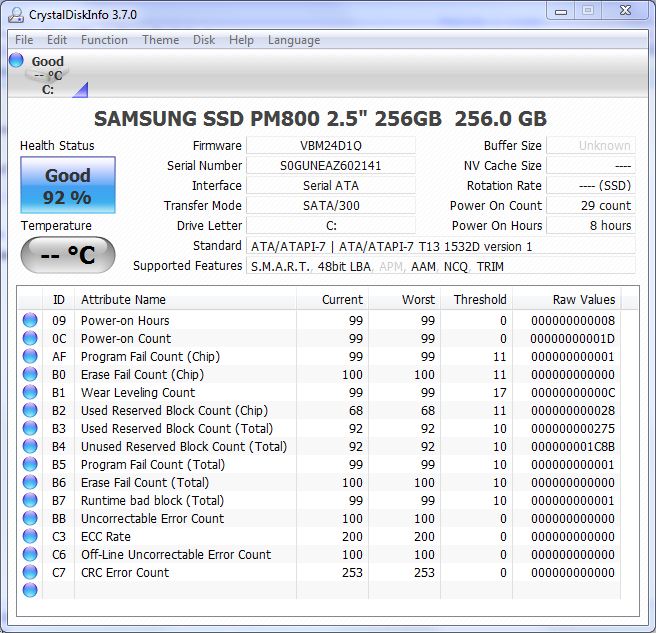Click the Power-on Count raw value 00000000001D
Screen dimensions: 656x633
click(x=573, y=338)
